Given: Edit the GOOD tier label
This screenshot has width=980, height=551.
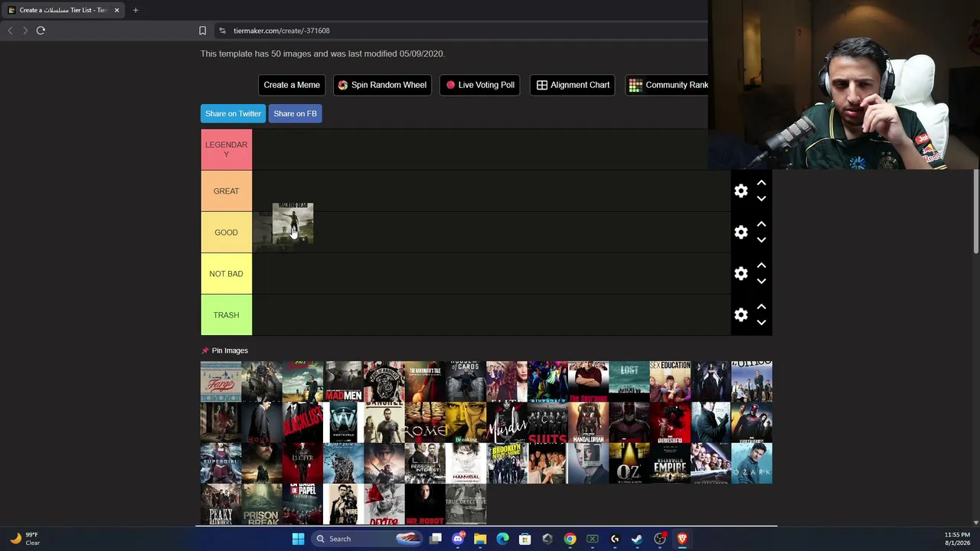Looking at the screenshot, I should [226, 233].
